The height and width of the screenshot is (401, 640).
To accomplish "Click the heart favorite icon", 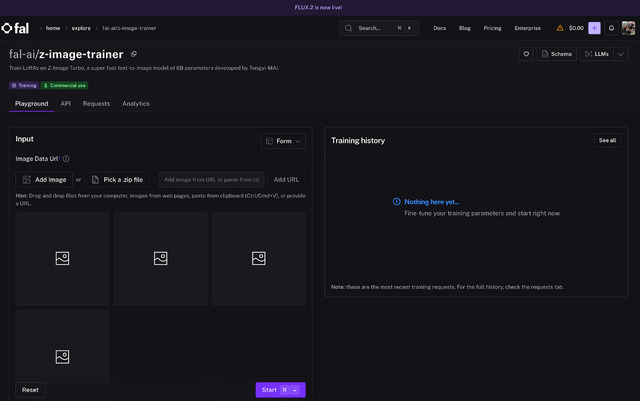I will point(526,54).
